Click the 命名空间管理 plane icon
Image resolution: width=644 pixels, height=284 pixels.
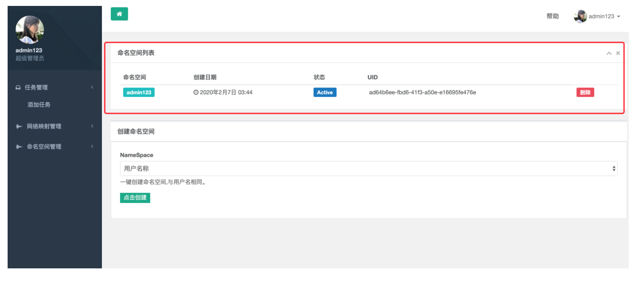(19, 147)
